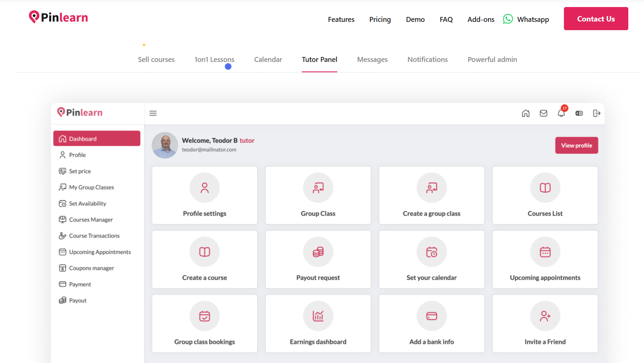This screenshot has width=644, height=363.
Task: Click the Invite a Friend label
Action: coord(545,342)
